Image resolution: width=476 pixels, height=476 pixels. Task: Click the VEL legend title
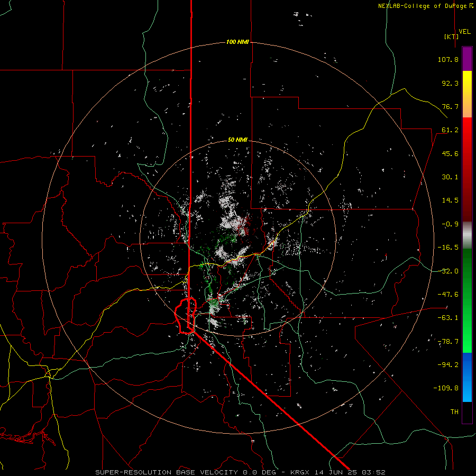click(464, 32)
